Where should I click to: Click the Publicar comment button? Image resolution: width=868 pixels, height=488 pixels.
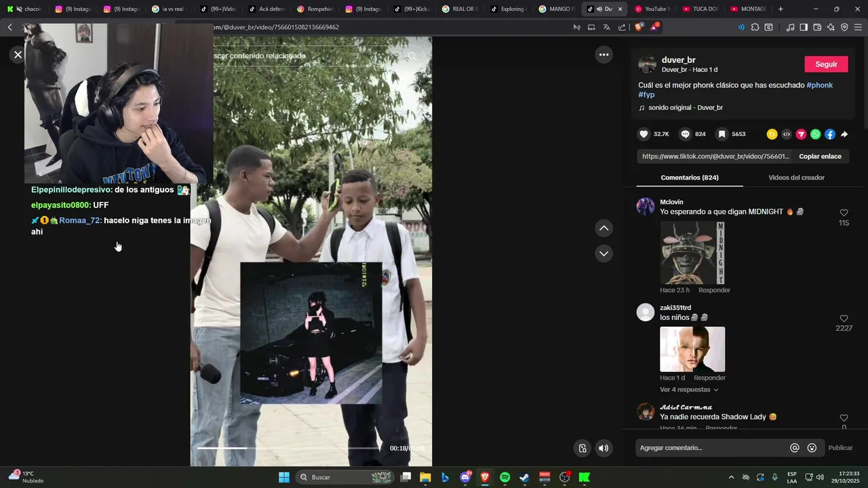tap(840, 448)
